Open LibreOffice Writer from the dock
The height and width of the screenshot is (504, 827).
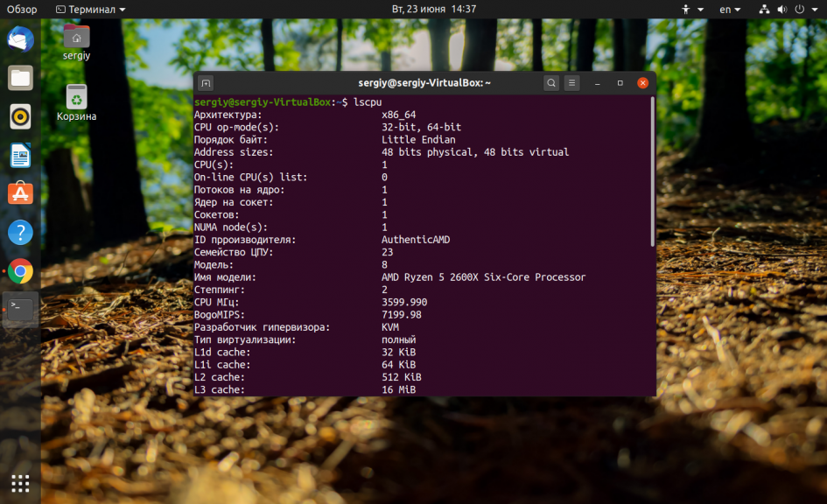tap(21, 155)
